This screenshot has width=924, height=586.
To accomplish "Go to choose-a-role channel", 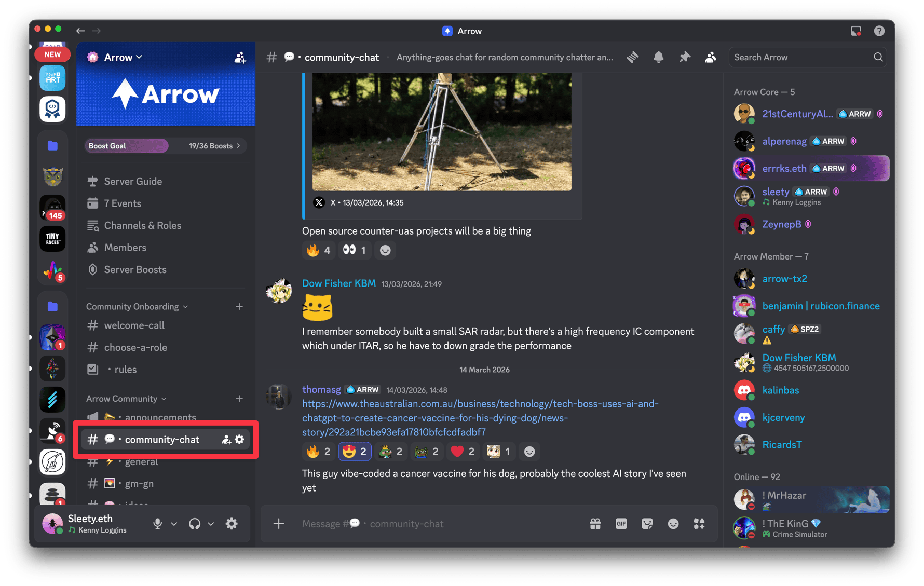I will pos(165,347).
